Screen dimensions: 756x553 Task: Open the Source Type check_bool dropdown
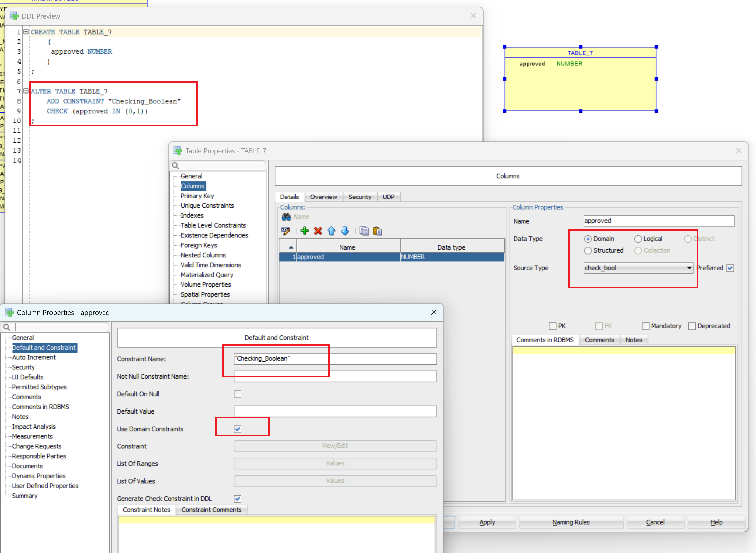pos(689,268)
